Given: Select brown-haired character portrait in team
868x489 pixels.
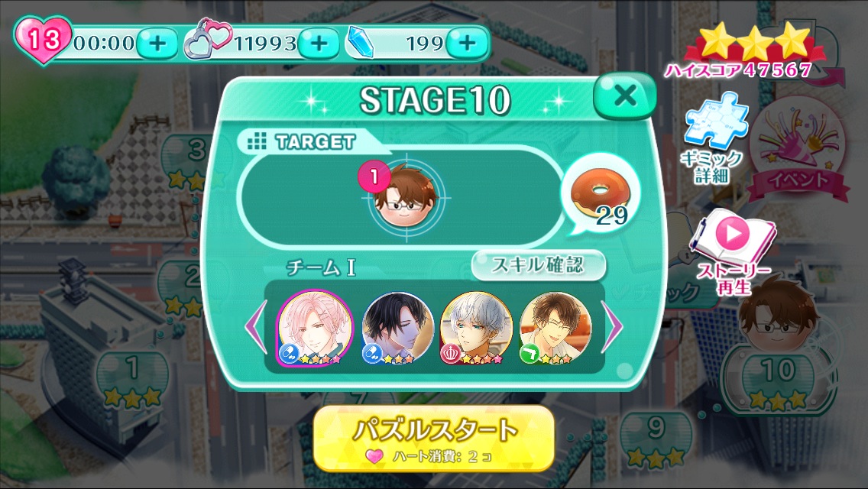Looking at the screenshot, I should [555, 328].
